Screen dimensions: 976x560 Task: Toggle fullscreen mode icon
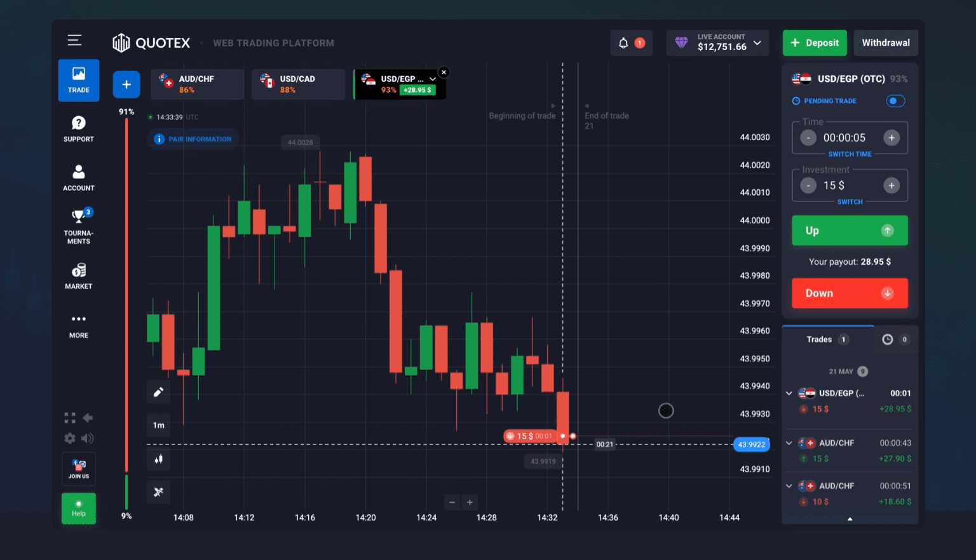click(x=70, y=418)
